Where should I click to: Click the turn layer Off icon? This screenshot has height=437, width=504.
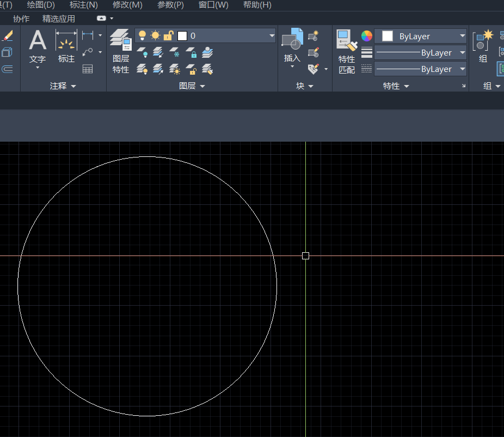[x=142, y=52]
